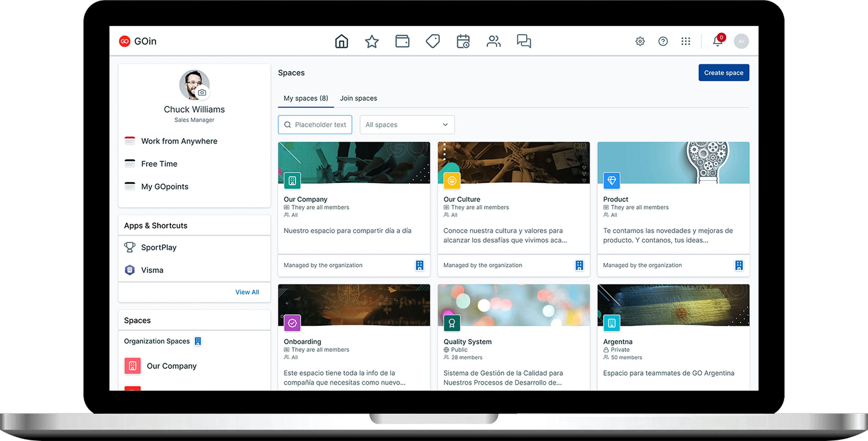Click the Create space button
Viewport: 868px width, 441px height.
[724, 73]
